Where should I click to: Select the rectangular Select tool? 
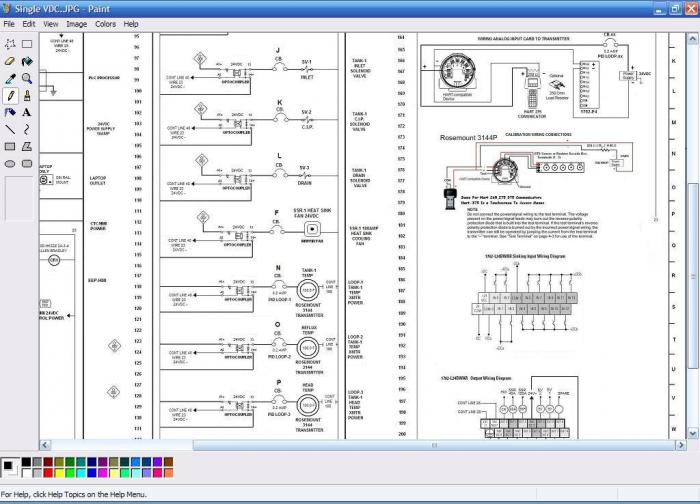click(27, 44)
